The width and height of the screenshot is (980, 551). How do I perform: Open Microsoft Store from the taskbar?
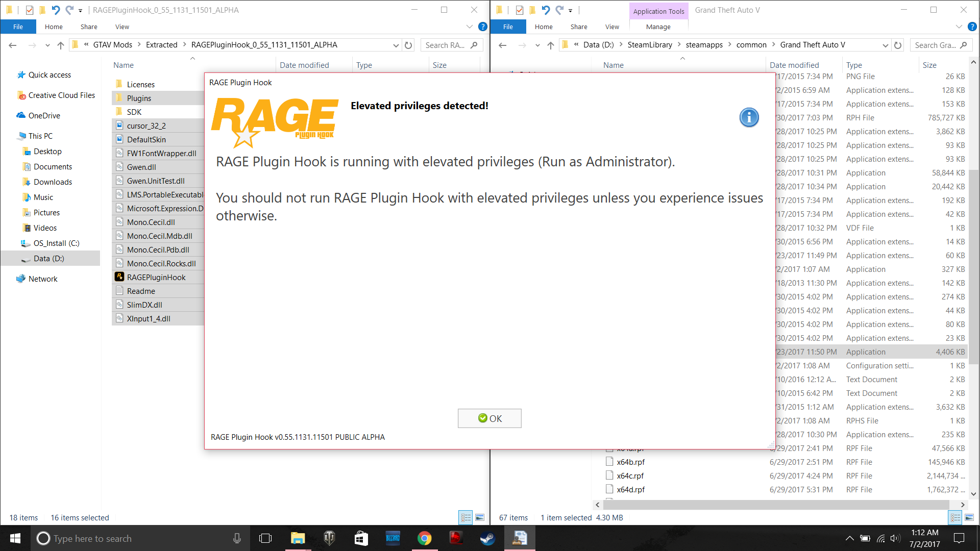click(x=361, y=538)
